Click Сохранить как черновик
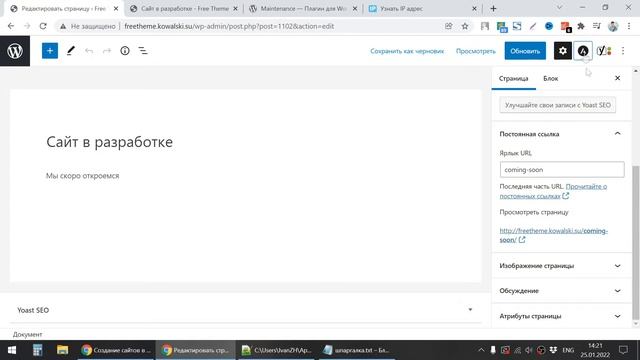 [x=407, y=51]
